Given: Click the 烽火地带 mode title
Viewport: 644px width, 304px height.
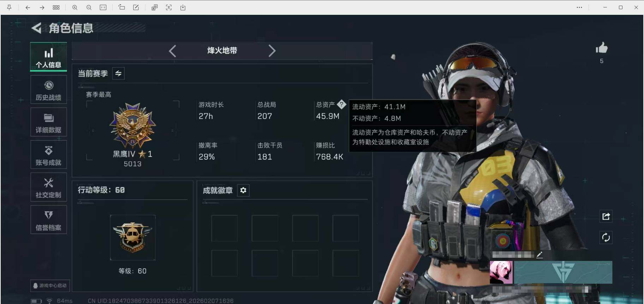Looking at the screenshot, I should point(222,50).
